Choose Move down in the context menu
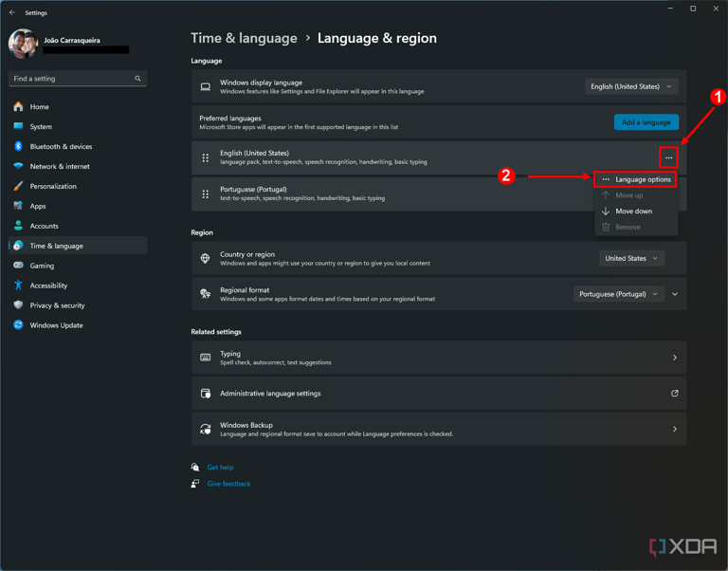The height and width of the screenshot is (571, 728). (633, 212)
